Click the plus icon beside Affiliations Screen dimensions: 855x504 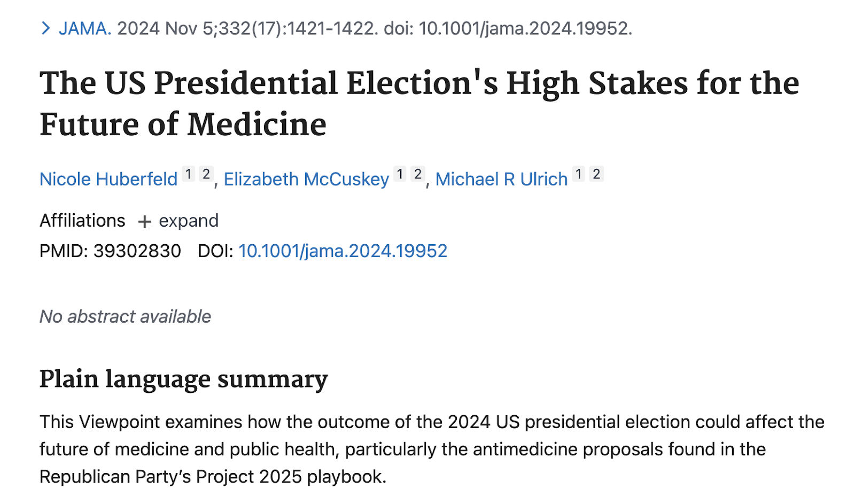click(144, 221)
